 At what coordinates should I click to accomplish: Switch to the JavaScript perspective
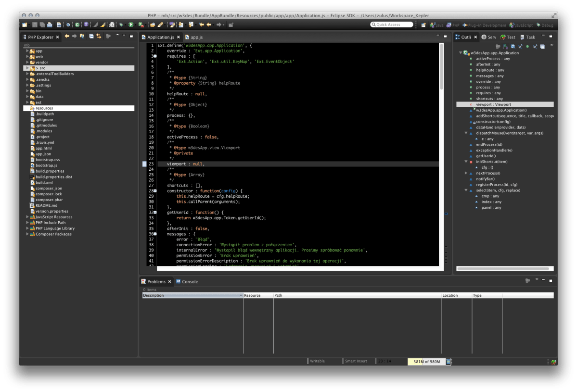click(x=521, y=25)
